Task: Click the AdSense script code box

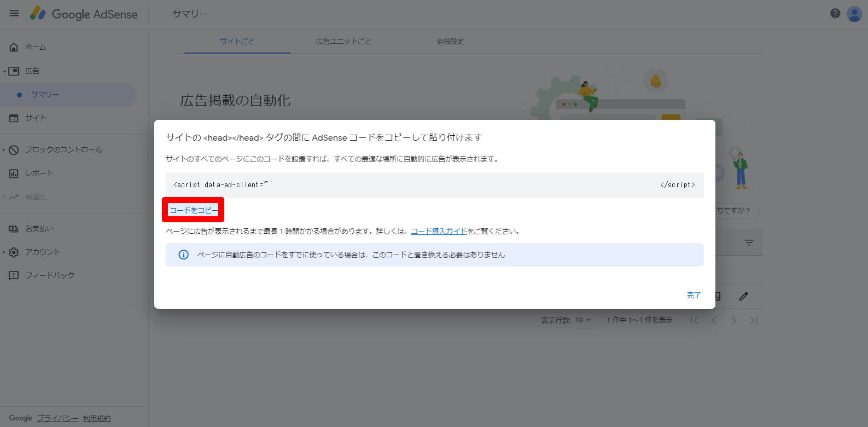Action: coord(434,185)
